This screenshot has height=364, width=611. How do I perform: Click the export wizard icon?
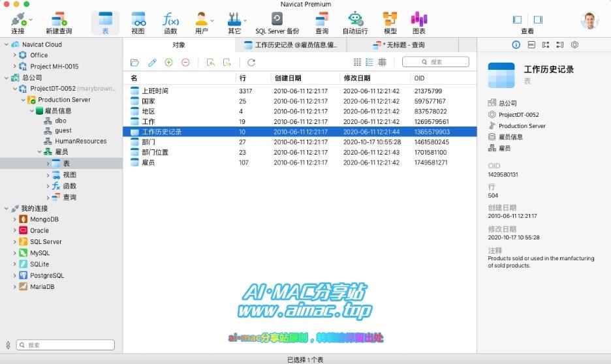(x=227, y=62)
